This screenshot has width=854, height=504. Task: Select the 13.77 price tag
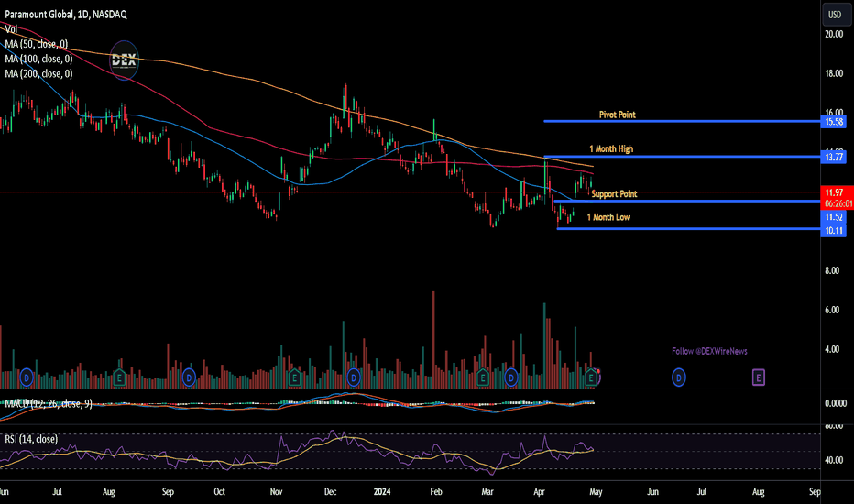coord(834,158)
